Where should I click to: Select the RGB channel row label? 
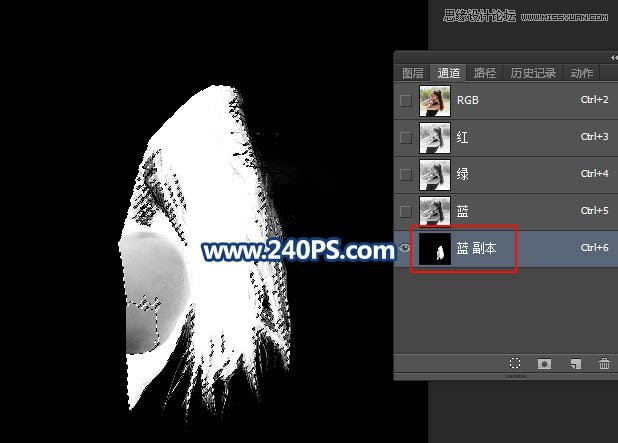(467, 100)
